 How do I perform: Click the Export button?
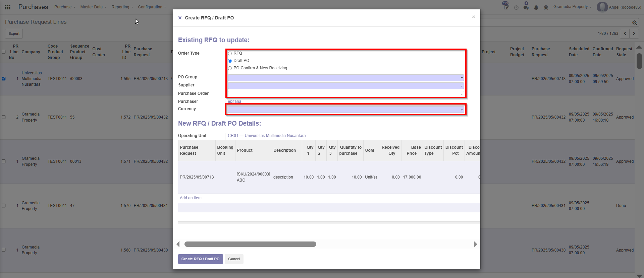14,33
